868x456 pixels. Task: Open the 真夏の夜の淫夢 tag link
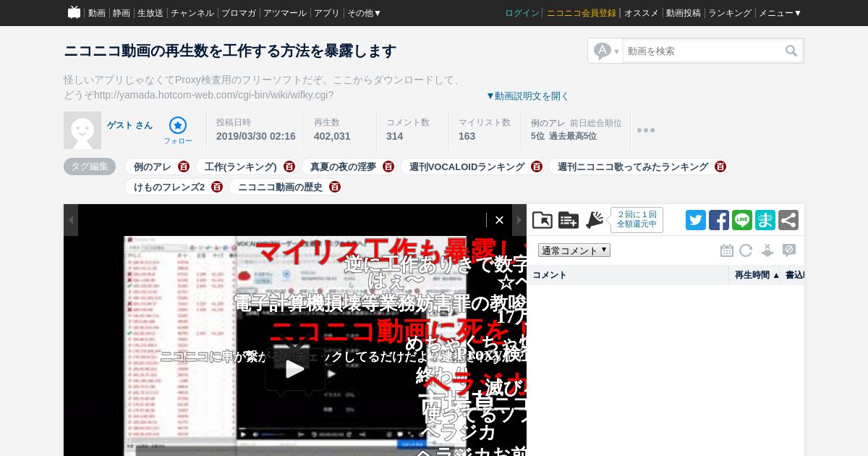[x=344, y=166]
